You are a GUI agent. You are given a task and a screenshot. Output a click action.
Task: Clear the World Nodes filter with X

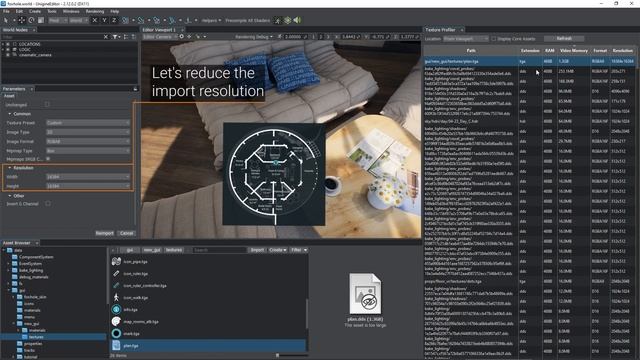coord(106,37)
